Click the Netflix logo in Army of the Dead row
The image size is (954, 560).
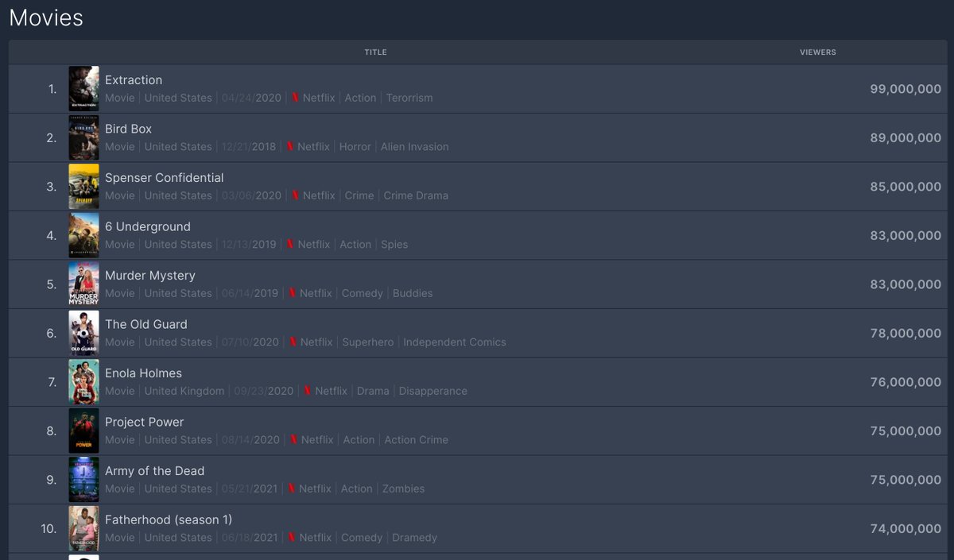click(291, 489)
